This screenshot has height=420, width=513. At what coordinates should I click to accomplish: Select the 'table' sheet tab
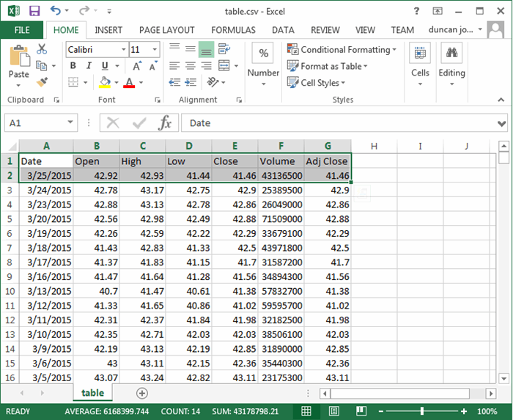coord(92,393)
